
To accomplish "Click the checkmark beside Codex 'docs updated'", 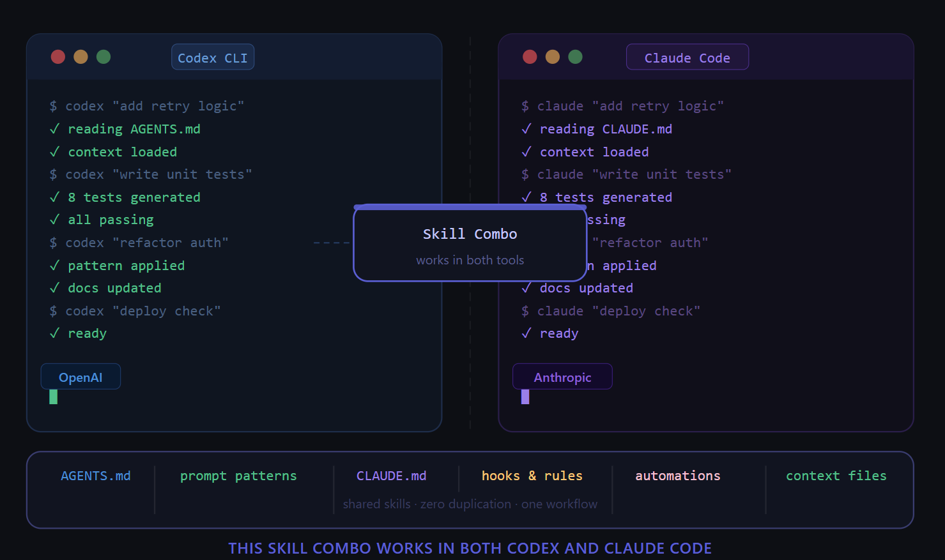I will click(54, 288).
